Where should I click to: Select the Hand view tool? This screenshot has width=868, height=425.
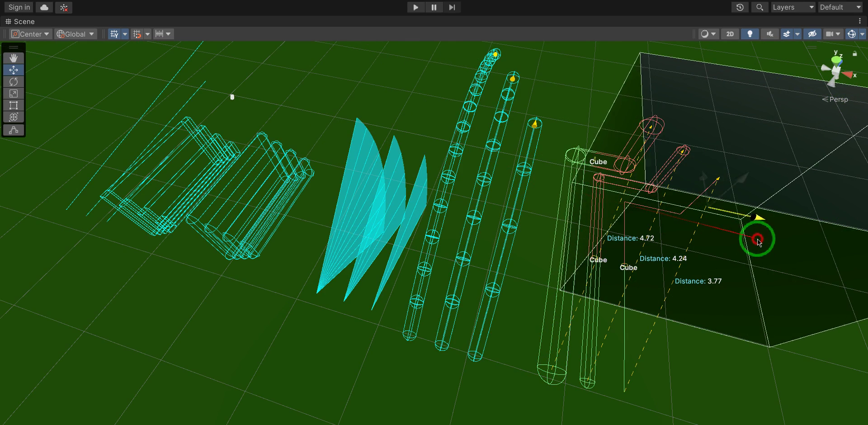14,58
